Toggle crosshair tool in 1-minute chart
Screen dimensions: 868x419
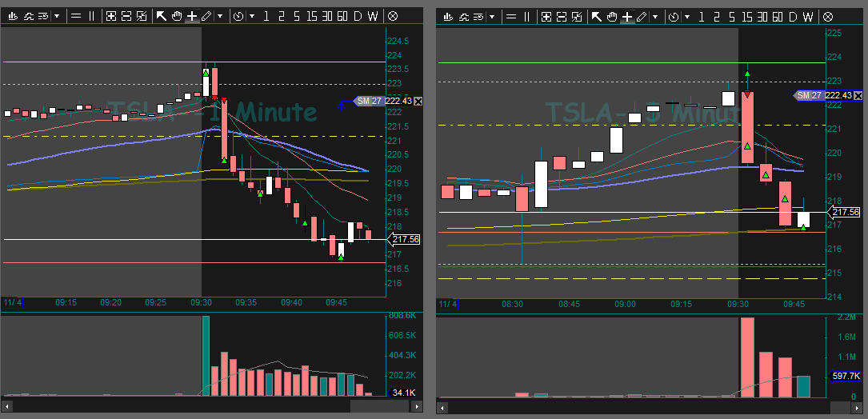click(191, 16)
